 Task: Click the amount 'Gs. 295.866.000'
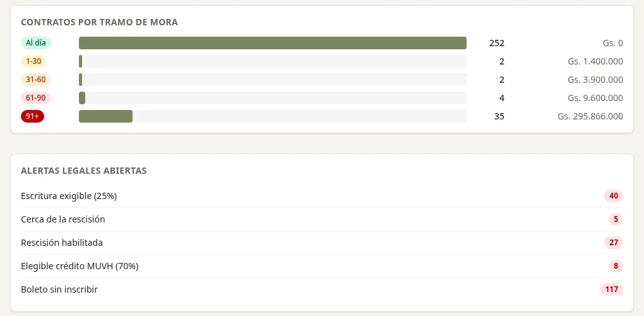tap(590, 116)
